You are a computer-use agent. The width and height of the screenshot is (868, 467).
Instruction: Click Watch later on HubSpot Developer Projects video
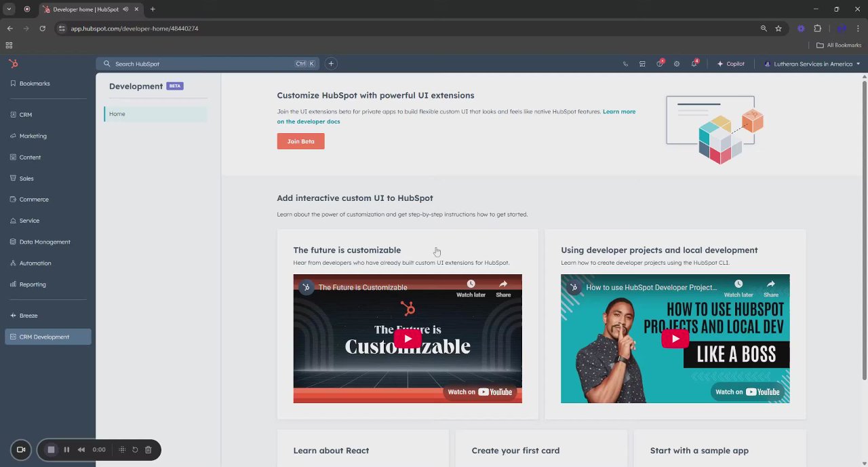pos(738,288)
